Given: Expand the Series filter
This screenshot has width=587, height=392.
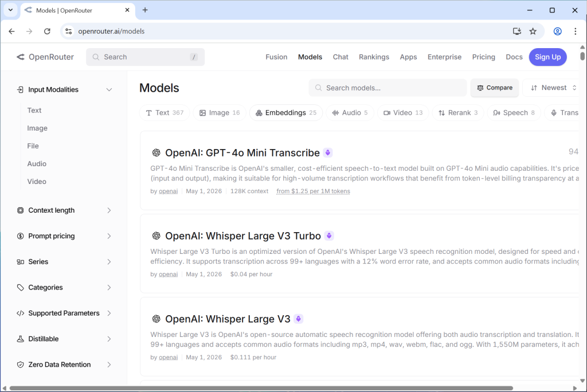Looking at the screenshot, I should 109,262.
